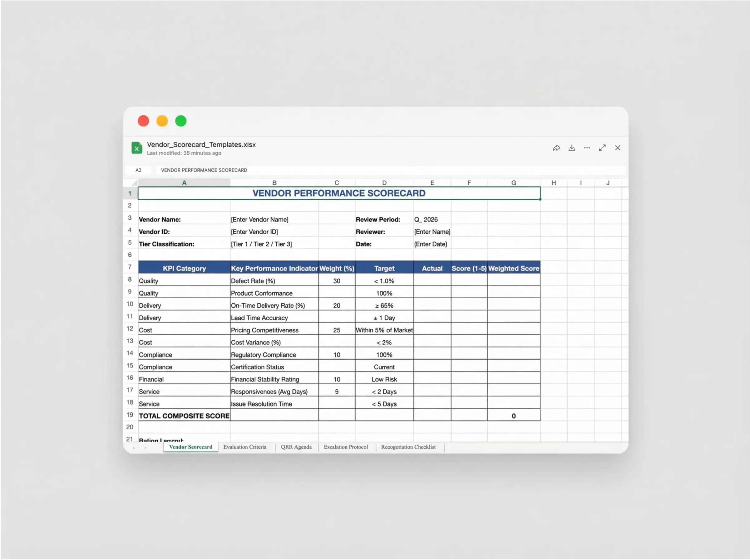750x560 pixels.
Task: Open the three-dot more options menu
Action: (587, 148)
